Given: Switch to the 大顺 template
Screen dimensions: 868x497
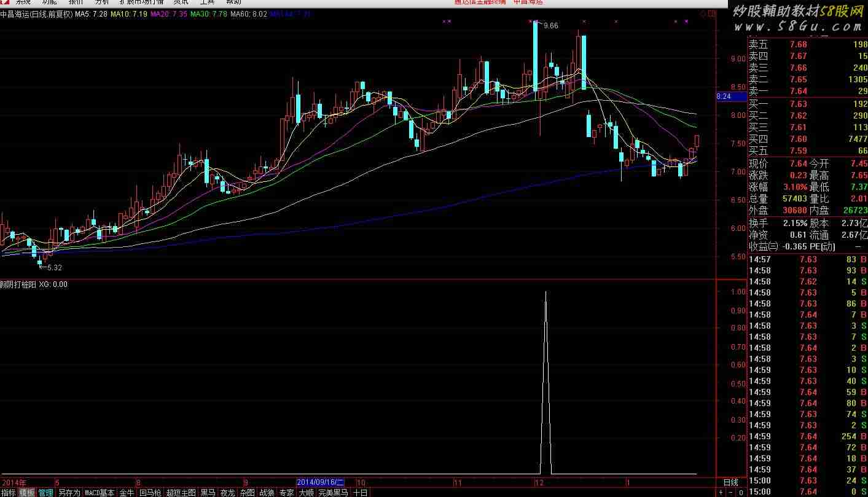Looking at the screenshot, I should tap(306, 493).
